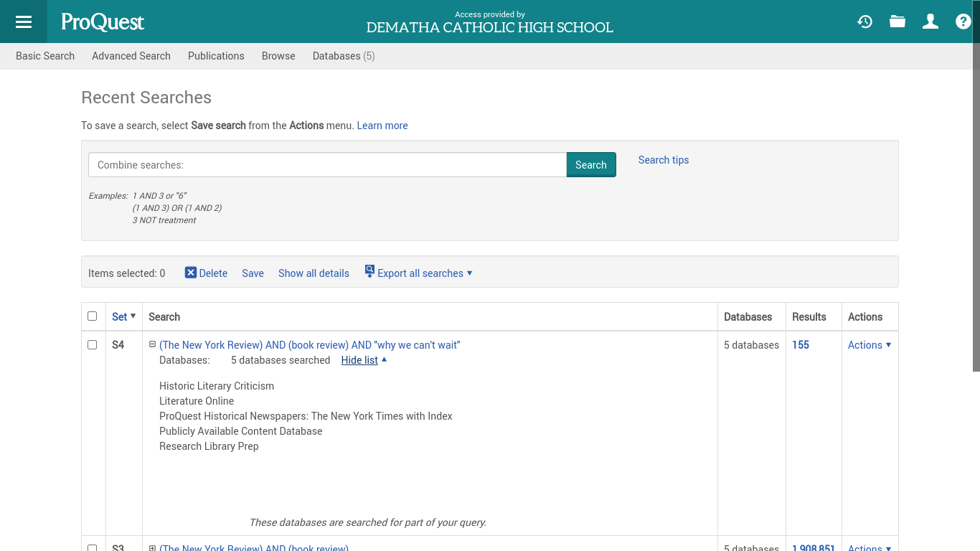Check the S4 search row checkbox
This screenshot has height=551, width=980.
coord(92,345)
